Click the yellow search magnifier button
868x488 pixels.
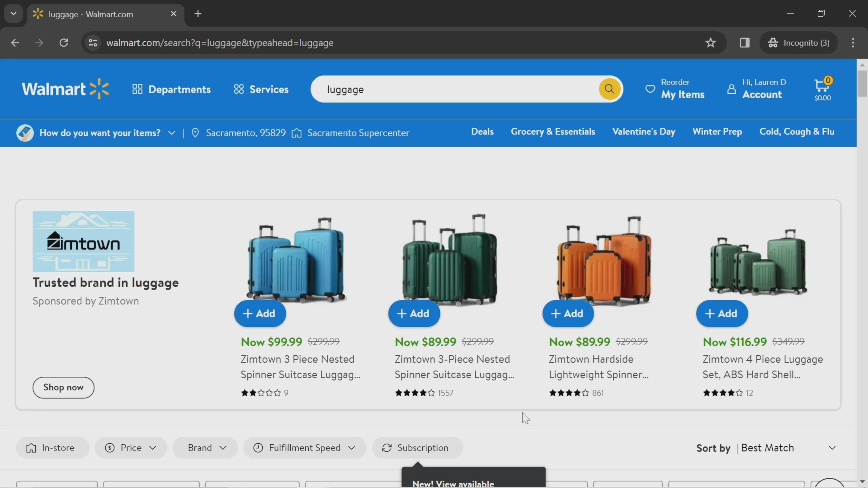click(609, 89)
